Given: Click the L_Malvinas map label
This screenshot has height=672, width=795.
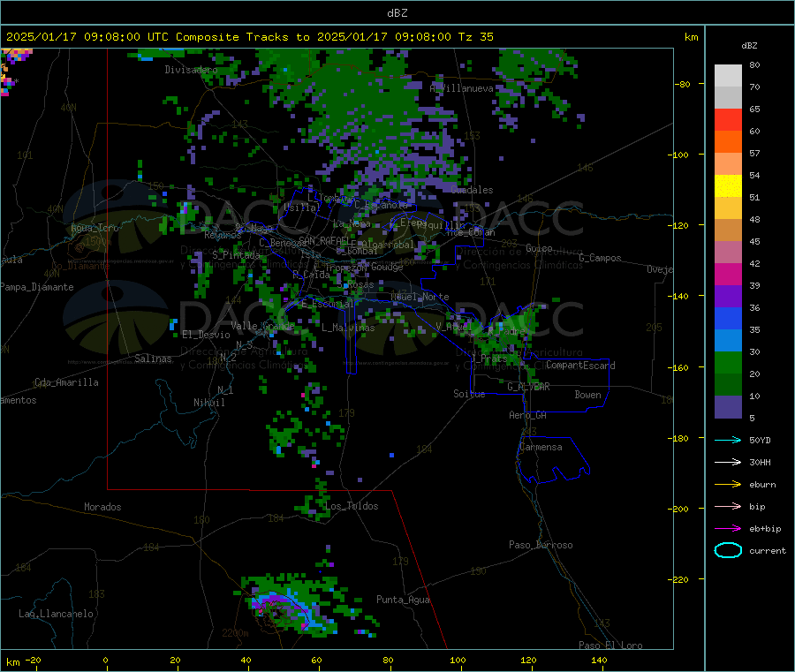Looking at the screenshot, I should [x=348, y=328].
